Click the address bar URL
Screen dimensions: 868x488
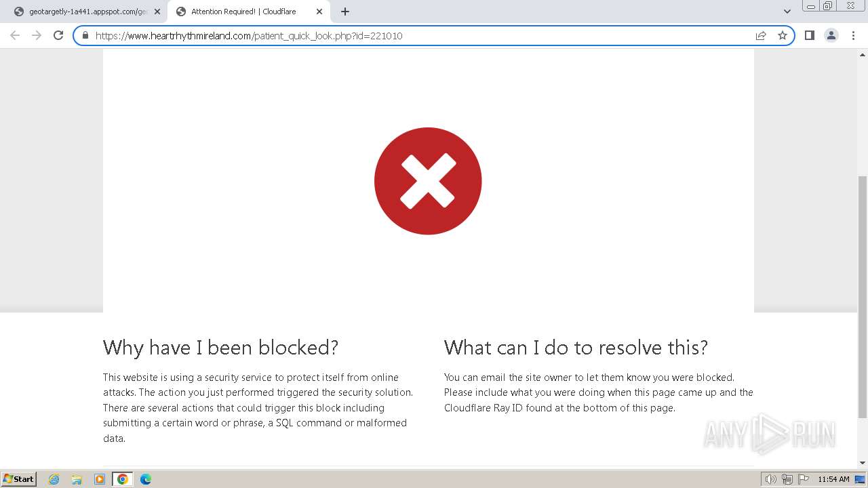[x=249, y=35]
